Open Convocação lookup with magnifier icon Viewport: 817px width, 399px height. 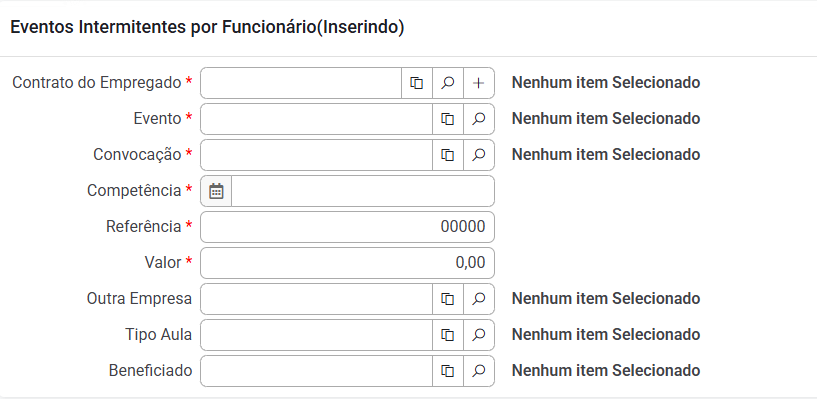pyautogui.click(x=478, y=155)
